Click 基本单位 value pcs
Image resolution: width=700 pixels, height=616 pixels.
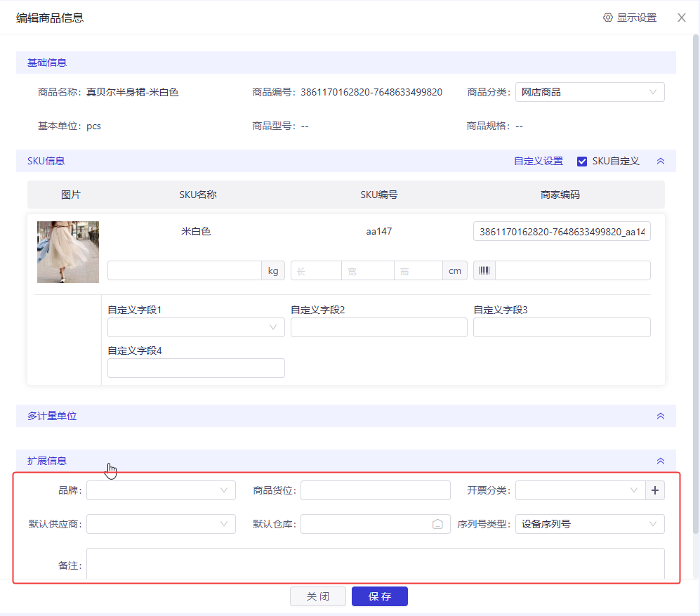94,126
